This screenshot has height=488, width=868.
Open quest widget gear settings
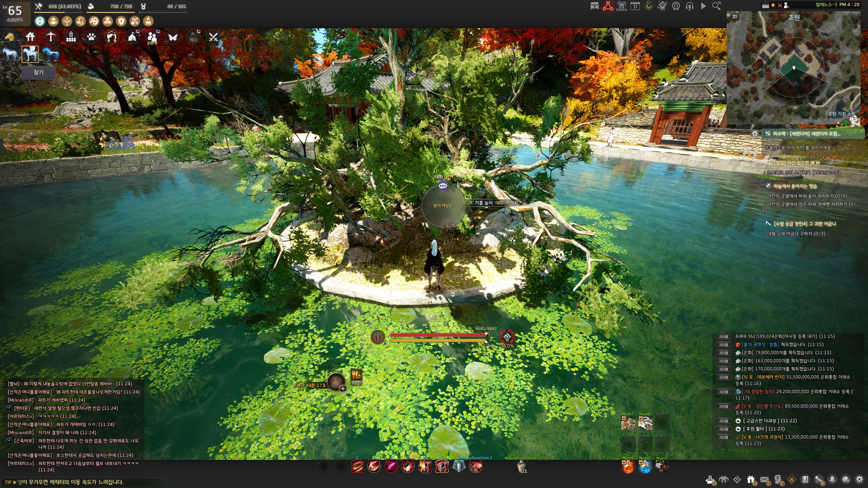pos(755,134)
